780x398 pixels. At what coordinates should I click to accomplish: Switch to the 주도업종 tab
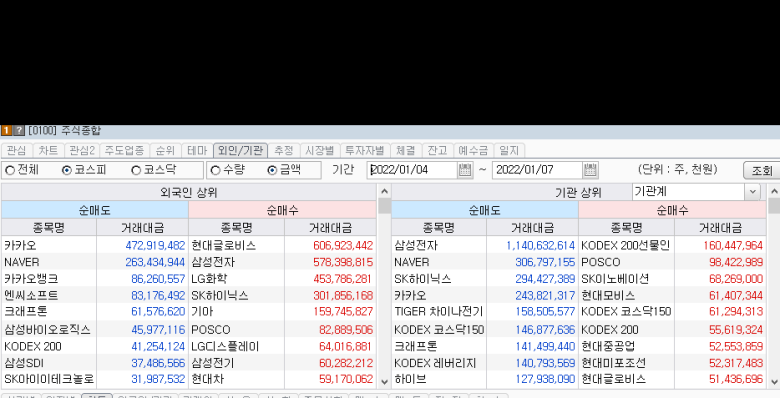point(124,150)
